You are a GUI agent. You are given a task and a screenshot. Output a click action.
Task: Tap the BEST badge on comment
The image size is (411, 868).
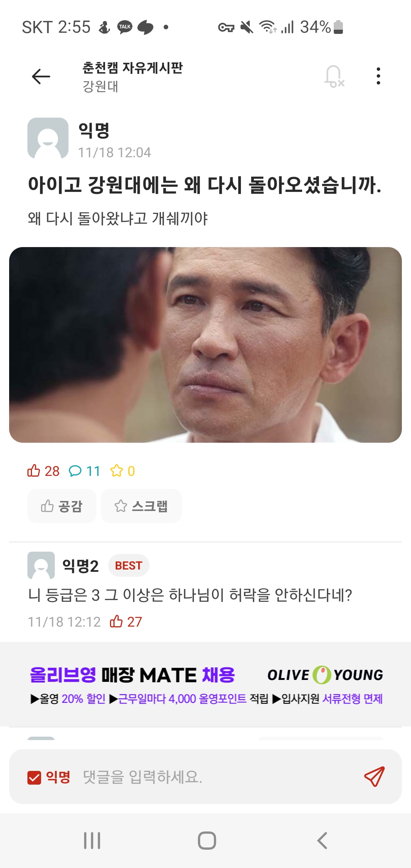tap(129, 566)
